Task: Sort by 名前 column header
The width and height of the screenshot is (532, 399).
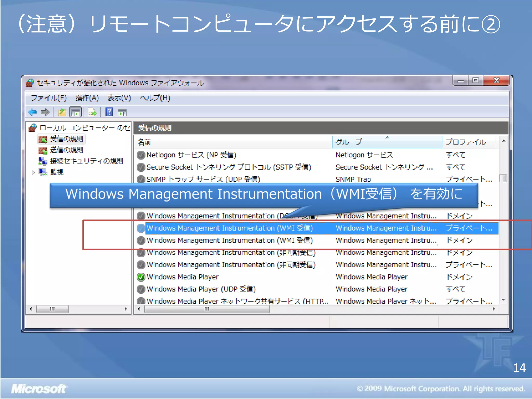Action: (233, 142)
